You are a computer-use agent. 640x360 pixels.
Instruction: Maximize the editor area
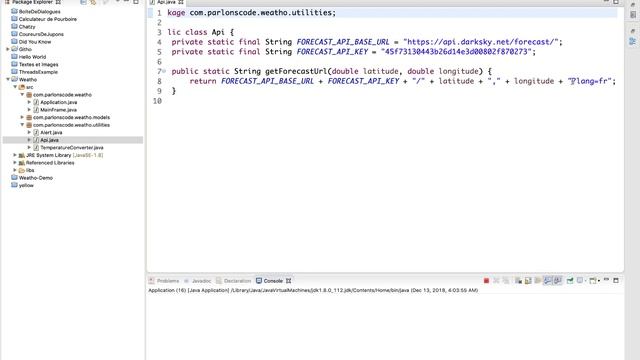616,2
